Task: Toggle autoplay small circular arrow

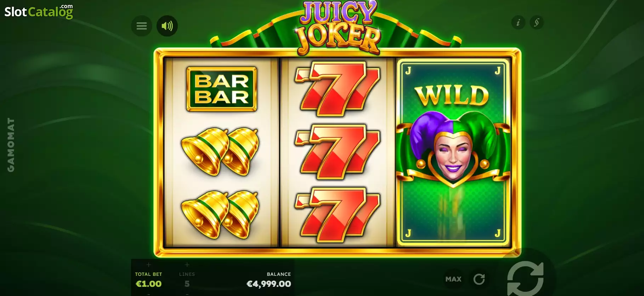Action: click(x=479, y=279)
